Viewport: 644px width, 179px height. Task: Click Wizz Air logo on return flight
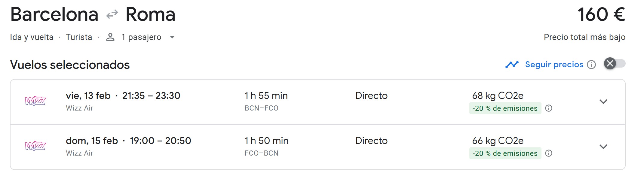[35, 146]
